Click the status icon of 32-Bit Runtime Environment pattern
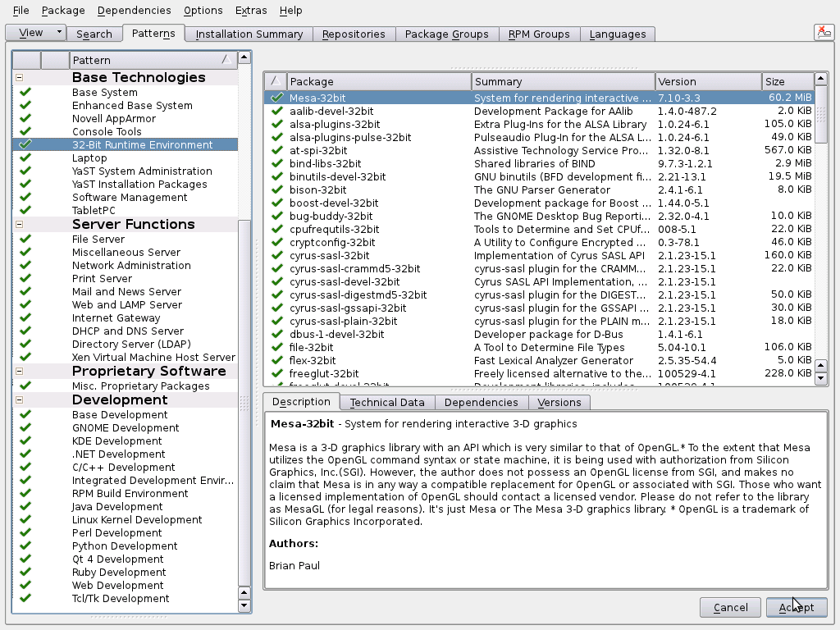Viewport: 840px width, 630px height. click(x=25, y=144)
